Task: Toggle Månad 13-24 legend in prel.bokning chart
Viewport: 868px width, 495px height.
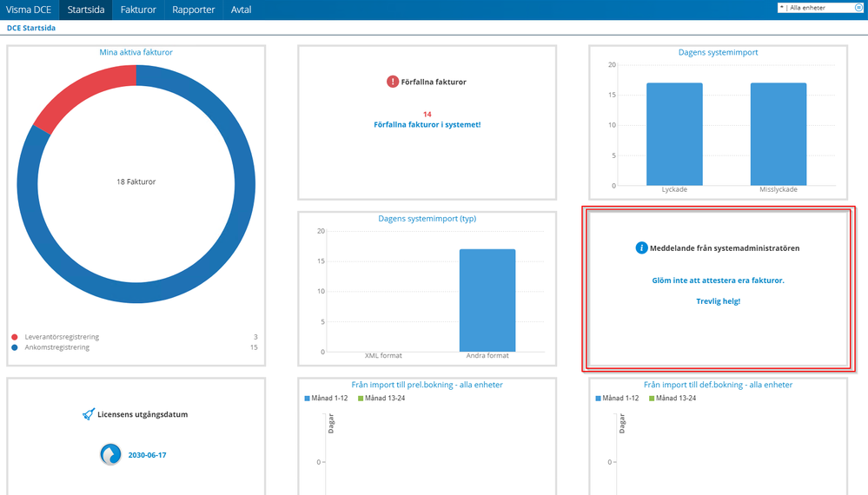Action: [381, 399]
